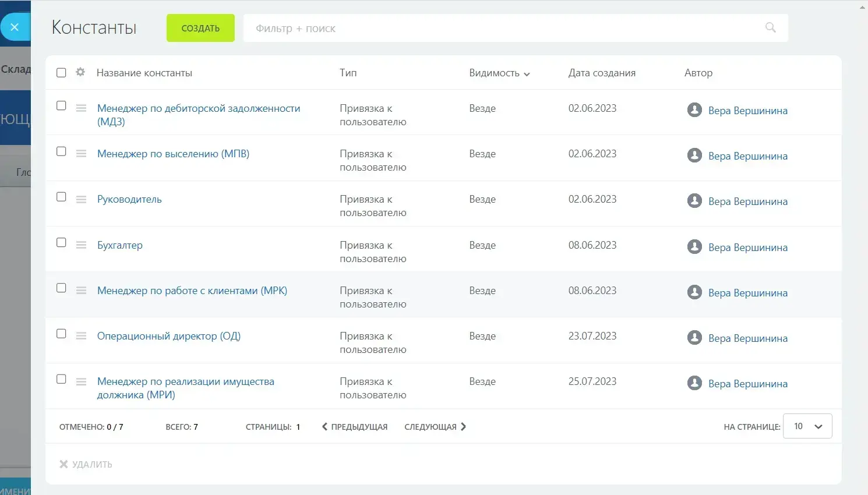Image resolution: width=868 pixels, height=495 pixels.
Task: Click the СОЗДАТЬ button
Action: click(x=200, y=28)
